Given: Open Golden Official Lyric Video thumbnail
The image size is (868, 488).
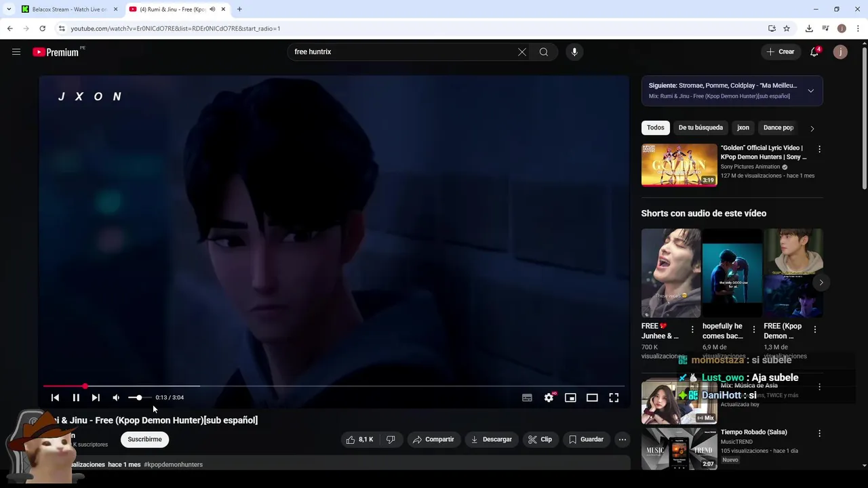Looking at the screenshot, I should 679,165.
